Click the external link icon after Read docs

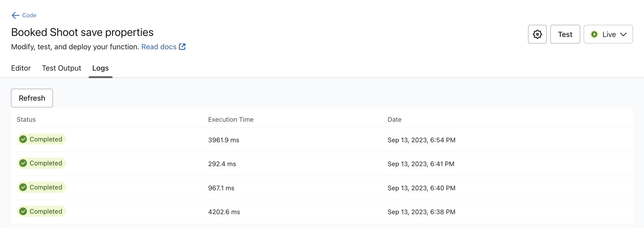click(182, 47)
